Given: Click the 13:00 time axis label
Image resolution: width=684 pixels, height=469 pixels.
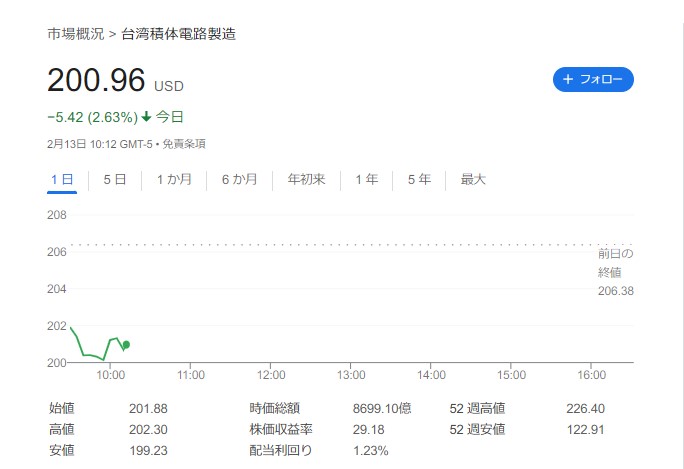Looking at the screenshot, I should [x=351, y=375].
